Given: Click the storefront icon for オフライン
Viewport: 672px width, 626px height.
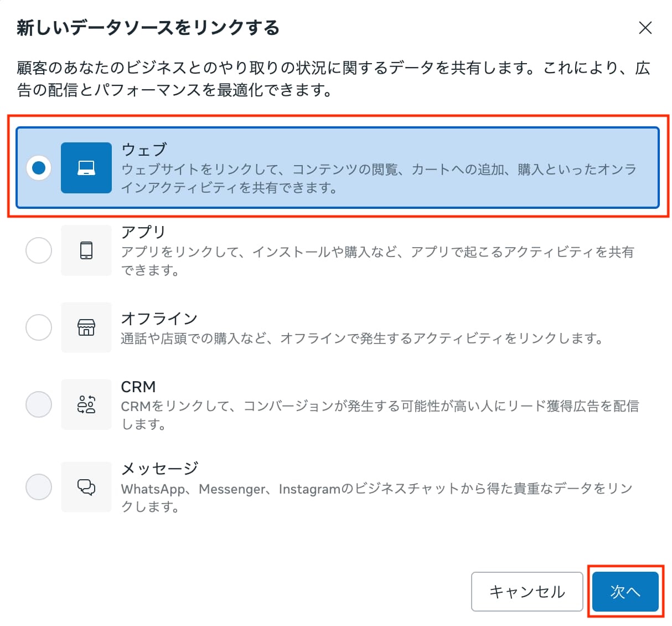Looking at the screenshot, I should point(86,327).
